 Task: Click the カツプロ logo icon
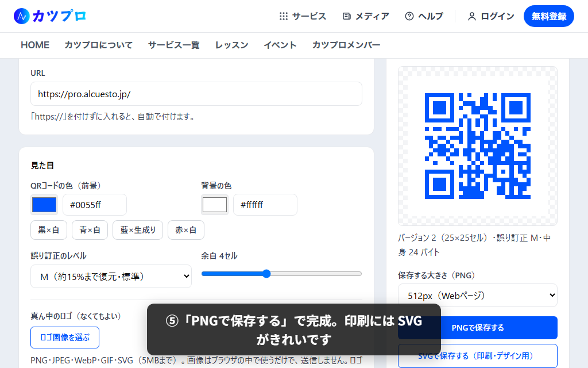[21, 16]
